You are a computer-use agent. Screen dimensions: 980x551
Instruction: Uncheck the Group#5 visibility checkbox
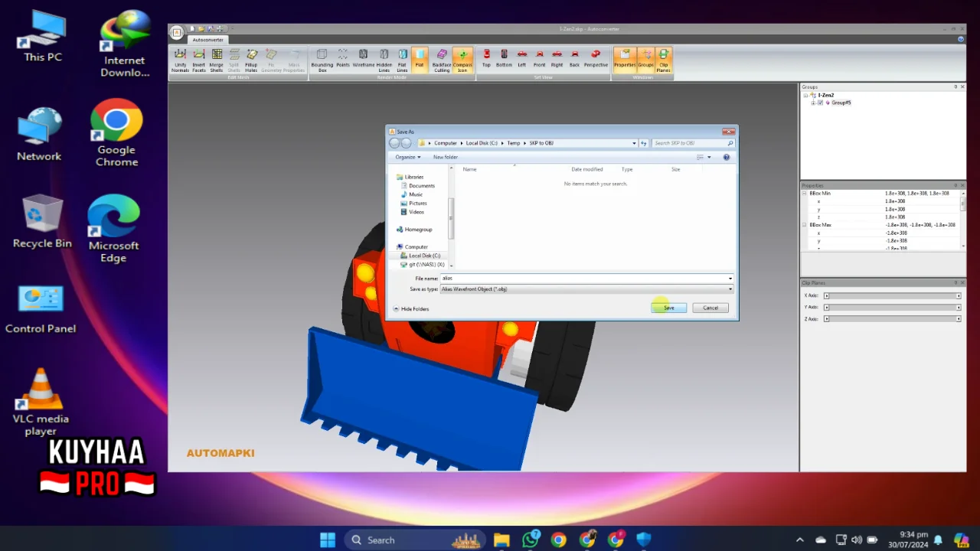[x=820, y=103]
